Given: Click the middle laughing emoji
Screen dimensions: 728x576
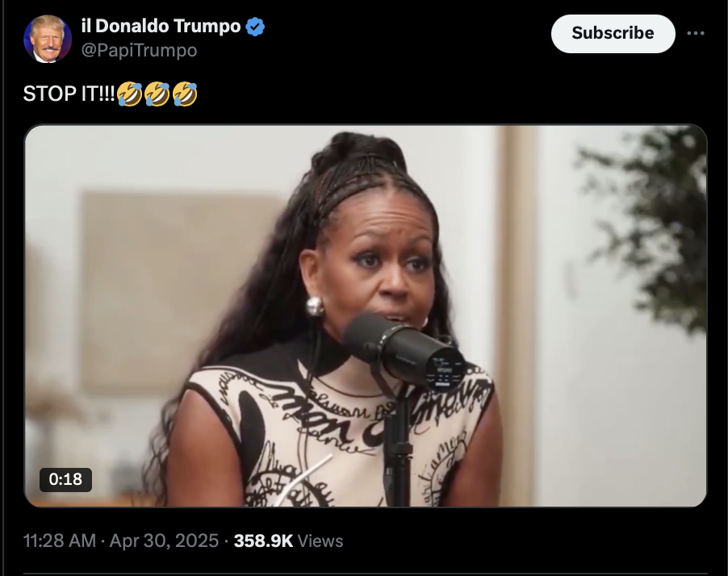Looking at the screenshot, I should (x=157, y=94).
